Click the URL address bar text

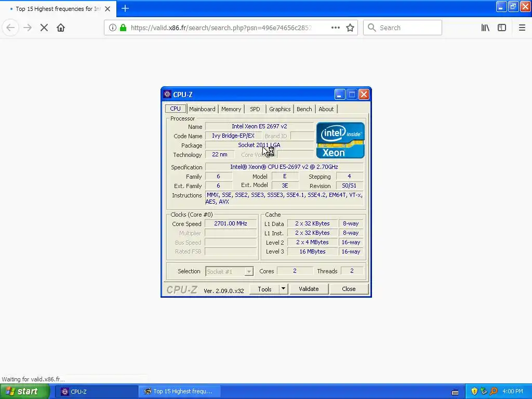point(221,28)
